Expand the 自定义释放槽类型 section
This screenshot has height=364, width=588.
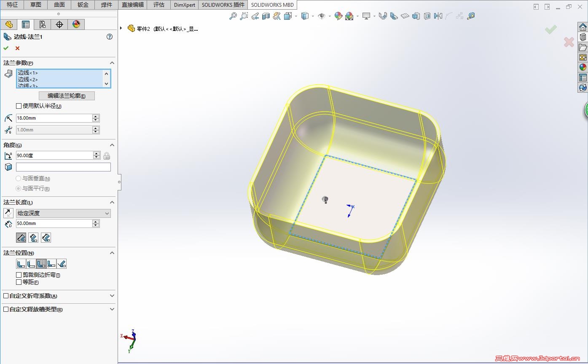[112, 310]
